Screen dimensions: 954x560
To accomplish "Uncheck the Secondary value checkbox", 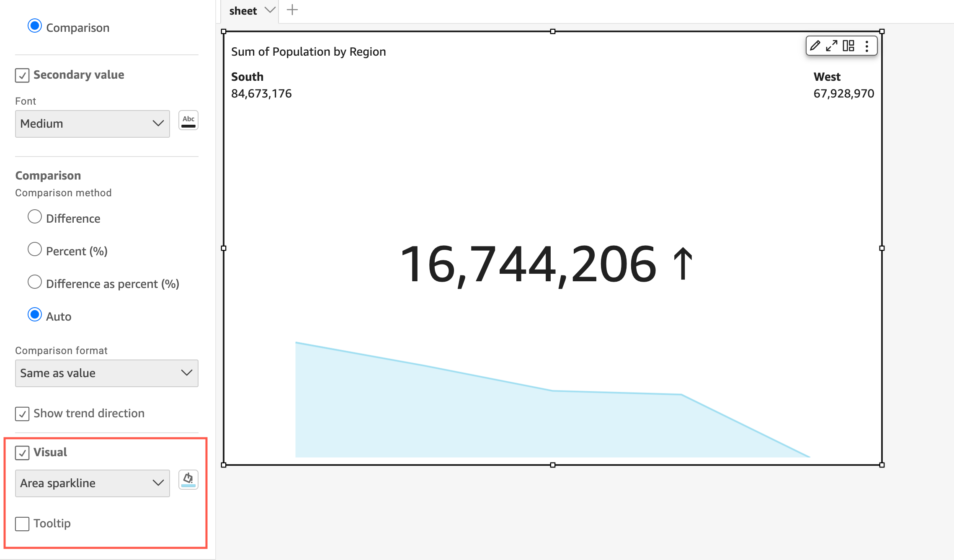I will [x=22, y=75].
